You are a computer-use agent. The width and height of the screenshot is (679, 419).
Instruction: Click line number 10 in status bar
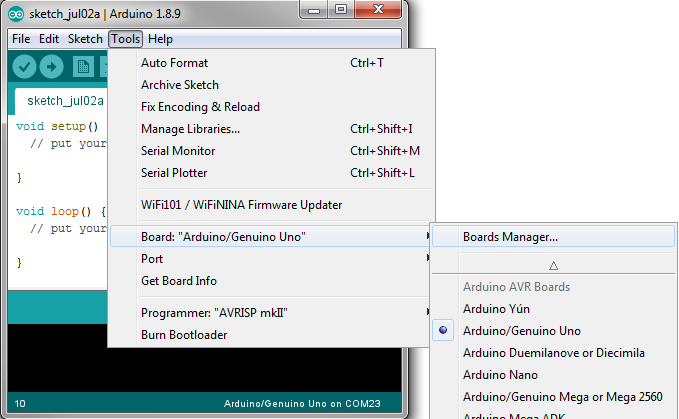coord(20,404)
